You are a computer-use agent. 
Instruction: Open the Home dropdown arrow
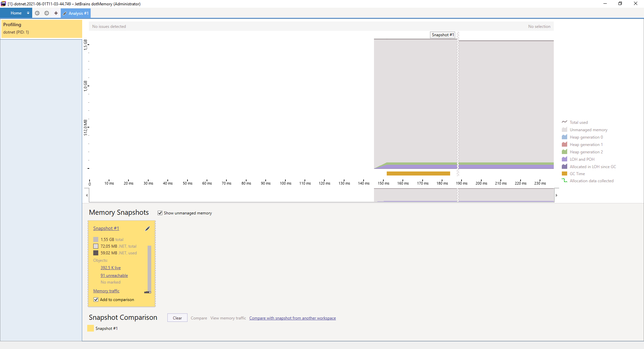[x=28, y=13]
